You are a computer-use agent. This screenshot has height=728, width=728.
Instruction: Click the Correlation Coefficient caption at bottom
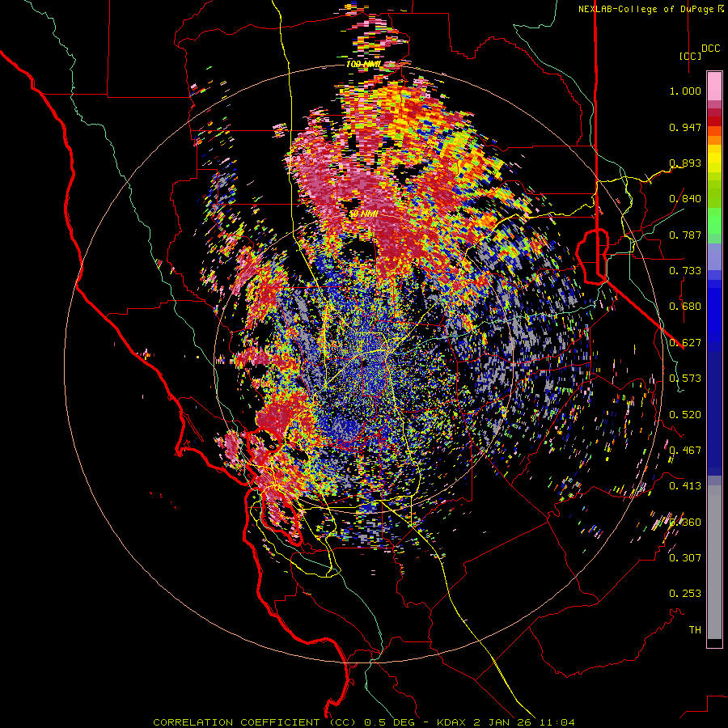click(x=364, y=722)
